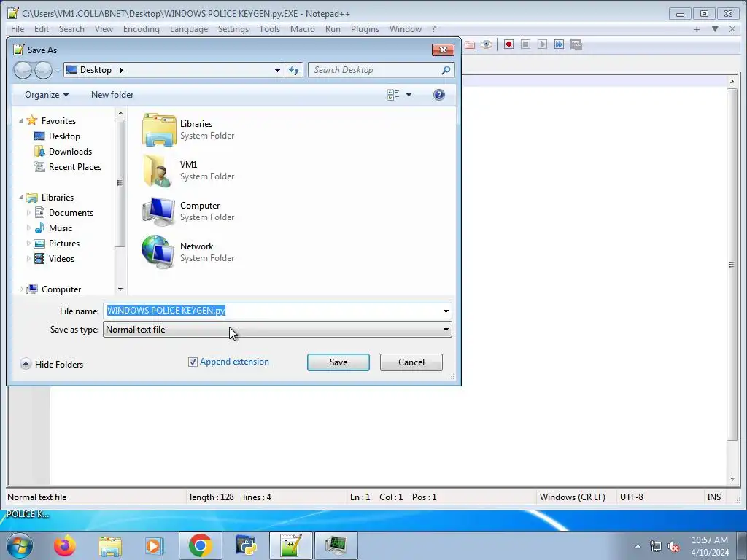The height and width of the screenshot is (560, 747).
Task: Switch to the Python taskbar icon
Action: click(x=246, y=545)
